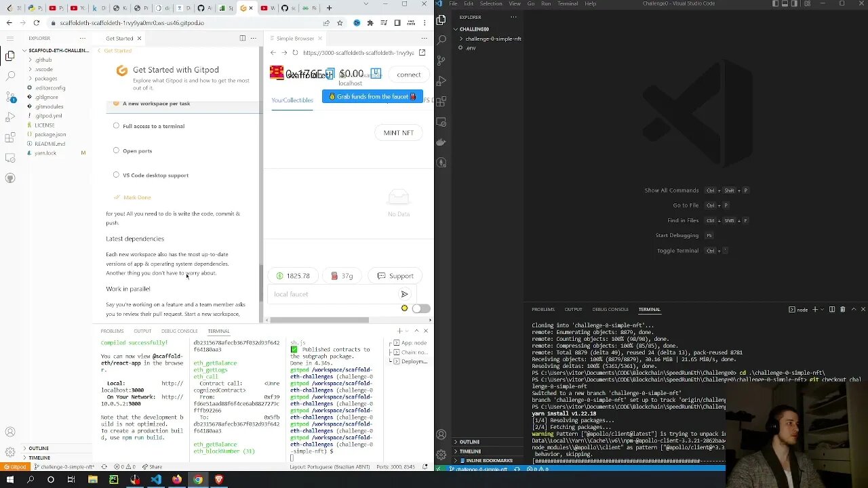The image size is (868, 488).
Task: Open Source Control with badge in Gitpod
Action: [10, 98]
